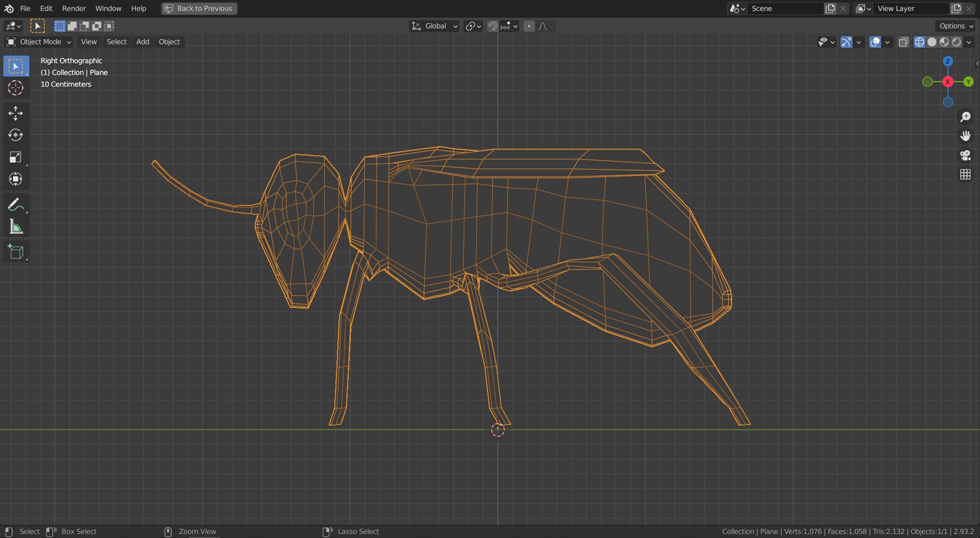Open the editor type dropdown

tap(13, 26)
